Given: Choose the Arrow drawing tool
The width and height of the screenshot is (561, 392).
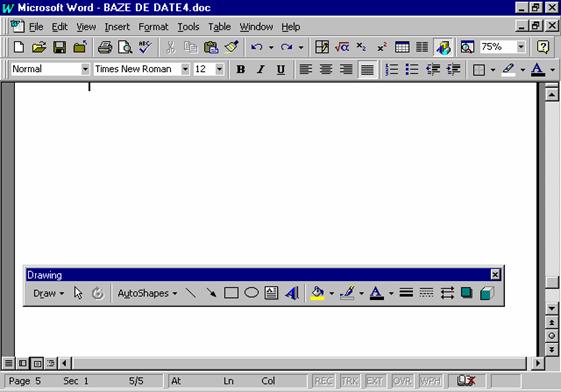Looking at the screenshot, I should 211,293.
